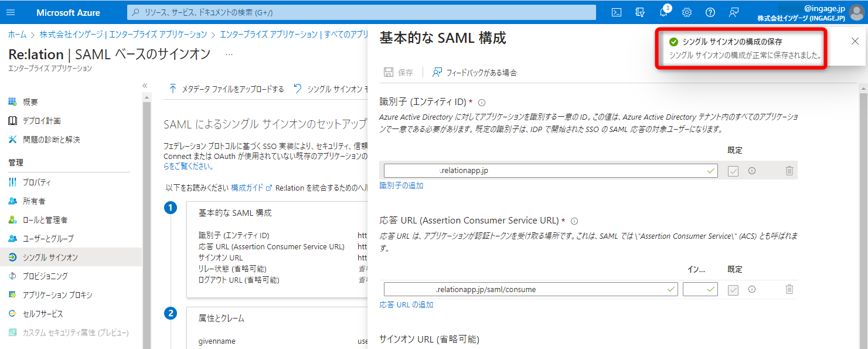
Task: Click the feedback link in SAML panel
Action: (x=475, y=73)
